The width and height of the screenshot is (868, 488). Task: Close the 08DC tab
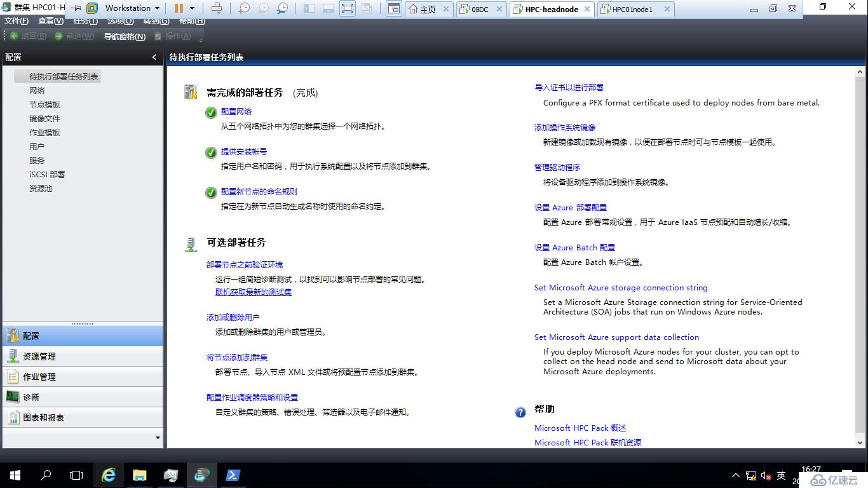tap(499, 10)
